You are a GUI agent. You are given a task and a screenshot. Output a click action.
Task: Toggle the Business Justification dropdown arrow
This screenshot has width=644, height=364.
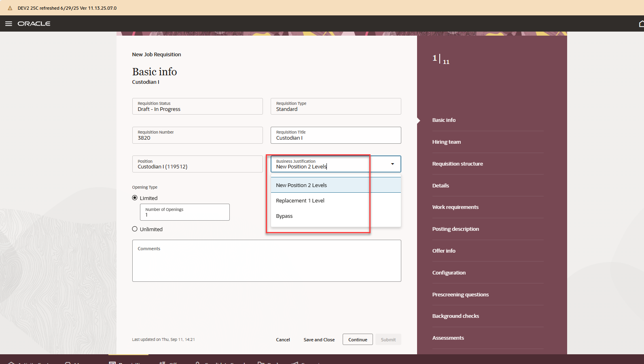pyautogui.click(x=392, y=164)
